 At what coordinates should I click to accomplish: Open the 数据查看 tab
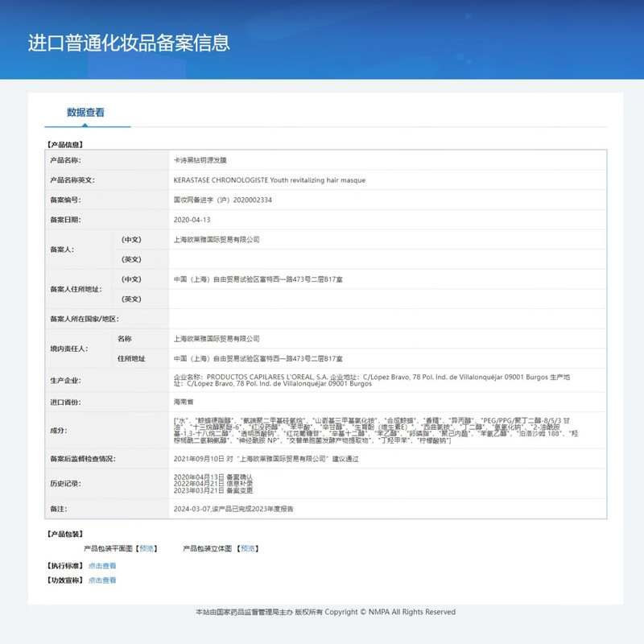pos(85,113)
